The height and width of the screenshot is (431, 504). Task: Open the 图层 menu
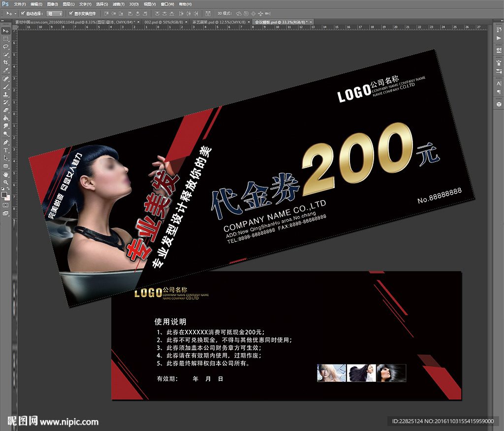pyautogui.click(x=68, y=4)
